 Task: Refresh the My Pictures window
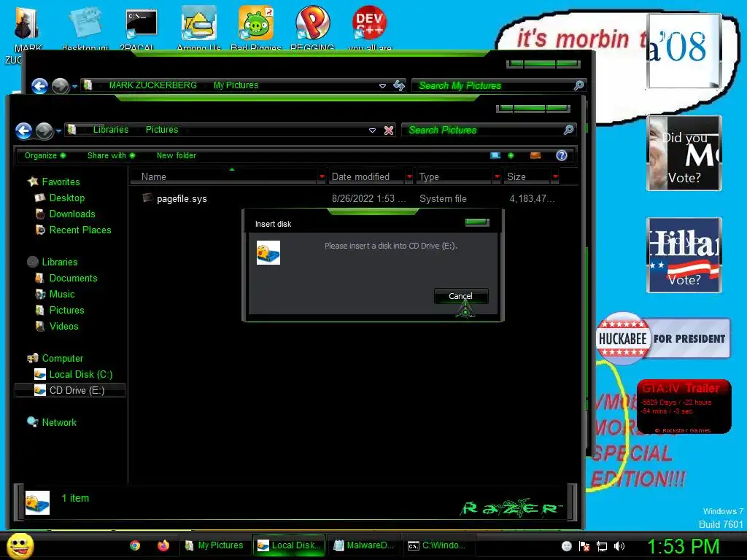coord(399,86)
